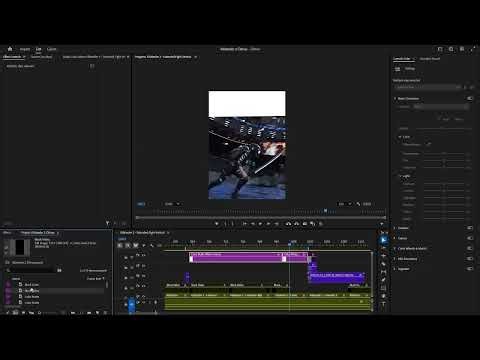This screenshot has width=480, height=360.
Task: Open the playback resolution dropdown
Action: click(x=344, y=204)
